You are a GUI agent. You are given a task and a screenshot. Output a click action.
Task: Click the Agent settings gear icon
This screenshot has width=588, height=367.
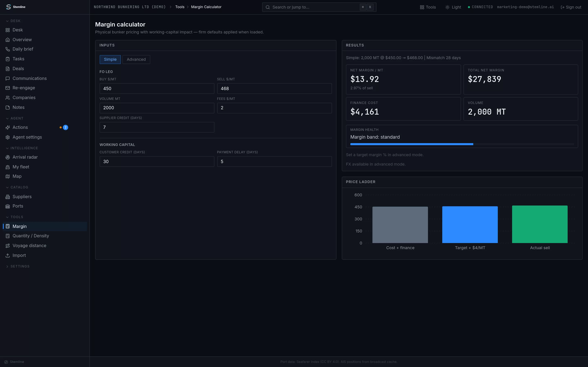click(8, 137)
